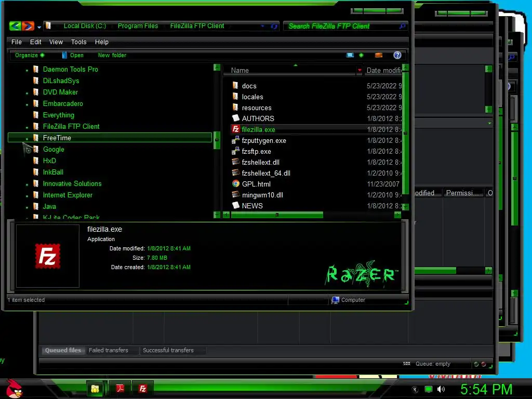
Task: Open the Edit menu
Action: pos(36,42)
